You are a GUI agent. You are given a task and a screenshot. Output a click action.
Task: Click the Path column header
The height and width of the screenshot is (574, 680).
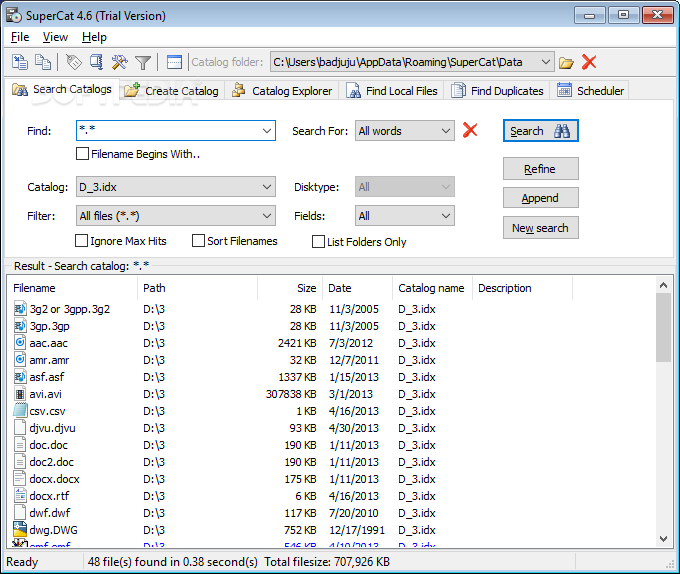coord(198,288)
